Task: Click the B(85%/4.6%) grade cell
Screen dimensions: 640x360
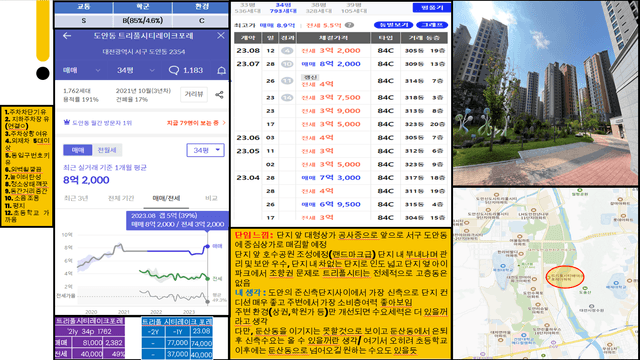Action: pos(142,20)
